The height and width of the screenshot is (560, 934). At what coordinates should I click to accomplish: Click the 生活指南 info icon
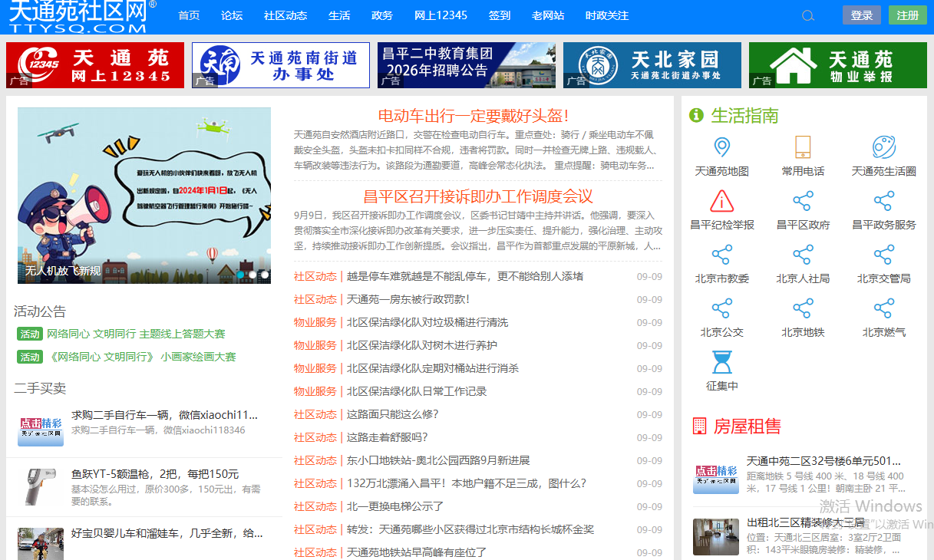tap(696, 116)
